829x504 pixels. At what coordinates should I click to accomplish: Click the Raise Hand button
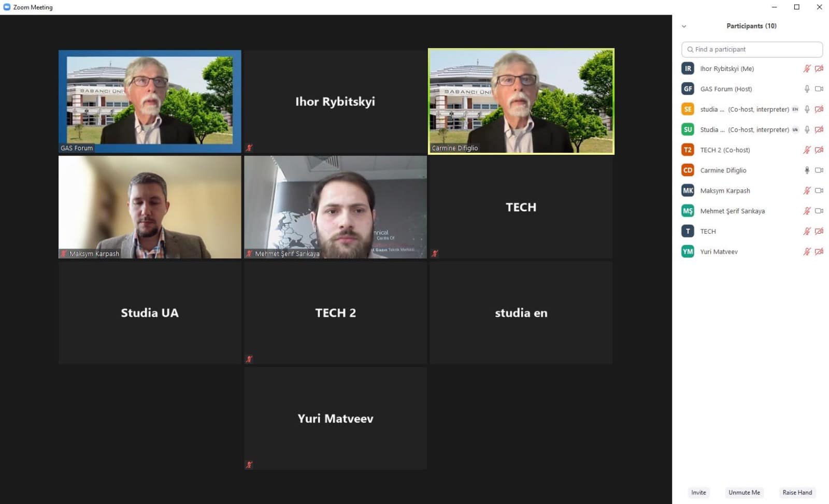[x=797, y=493]
